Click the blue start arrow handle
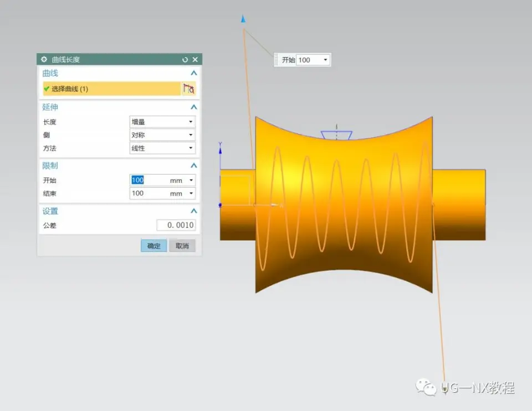 coord(243,19)
